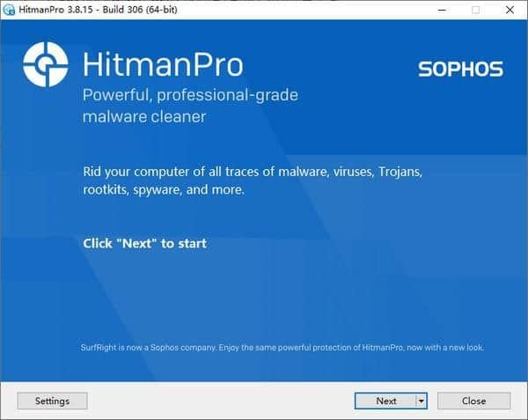Click the bold "Click Next to start" text

144,242
